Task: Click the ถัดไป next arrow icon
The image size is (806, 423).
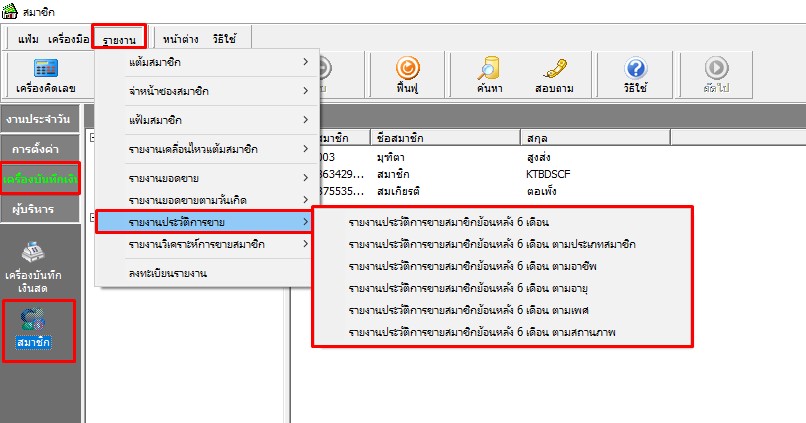Action: [x=715, y=77]
